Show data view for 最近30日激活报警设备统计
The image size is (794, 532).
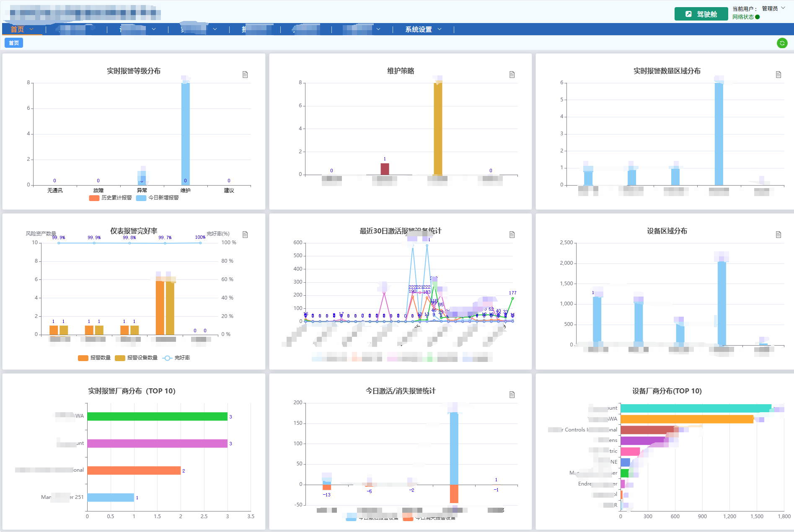(512, 235)
